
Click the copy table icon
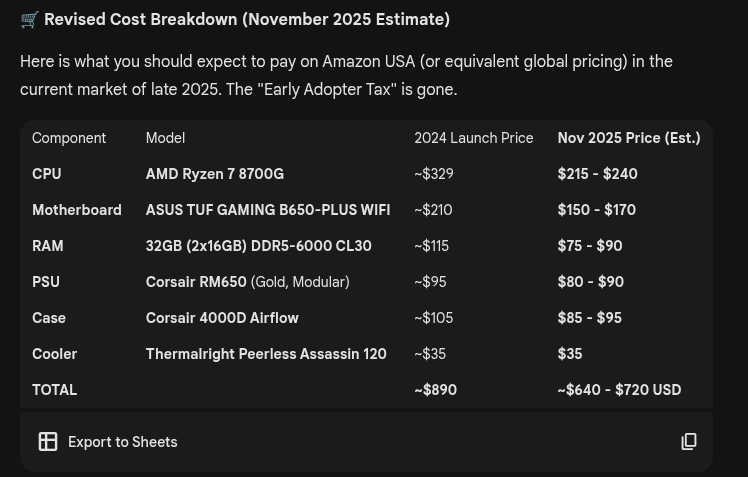point(689,442)
